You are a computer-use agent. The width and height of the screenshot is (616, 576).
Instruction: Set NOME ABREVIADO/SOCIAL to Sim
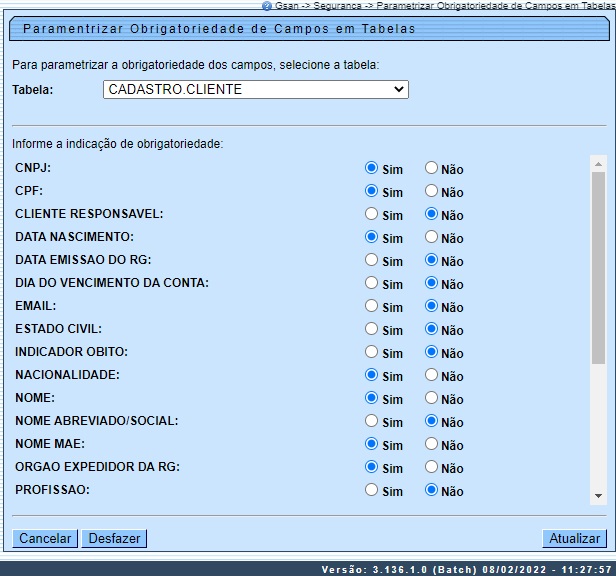(372, 421)
